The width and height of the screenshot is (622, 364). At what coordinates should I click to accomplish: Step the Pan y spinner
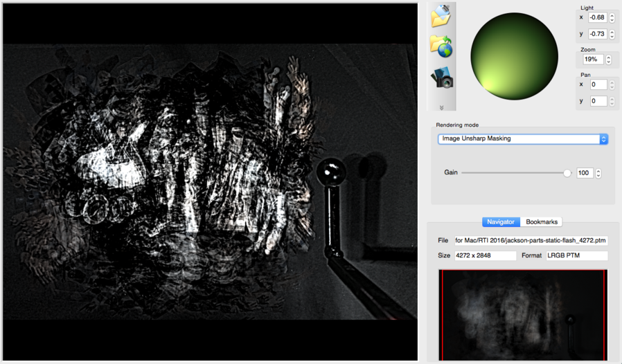click(612, 101)
